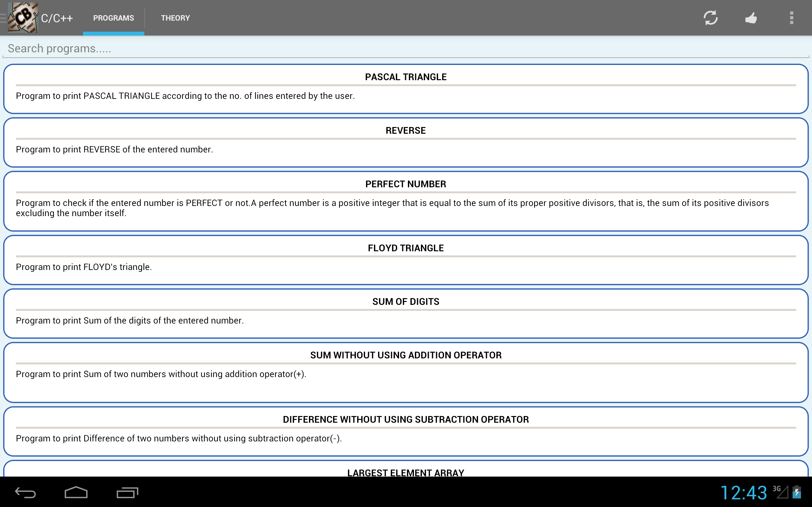Open the PASCAL TRIANGLE program card
The image size is (812, 507).
[406, 89]
